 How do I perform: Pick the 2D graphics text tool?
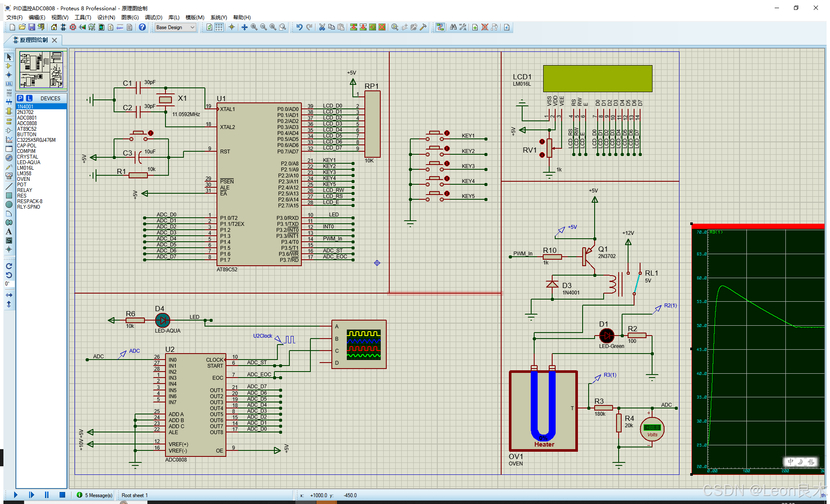tap(9, 231)
